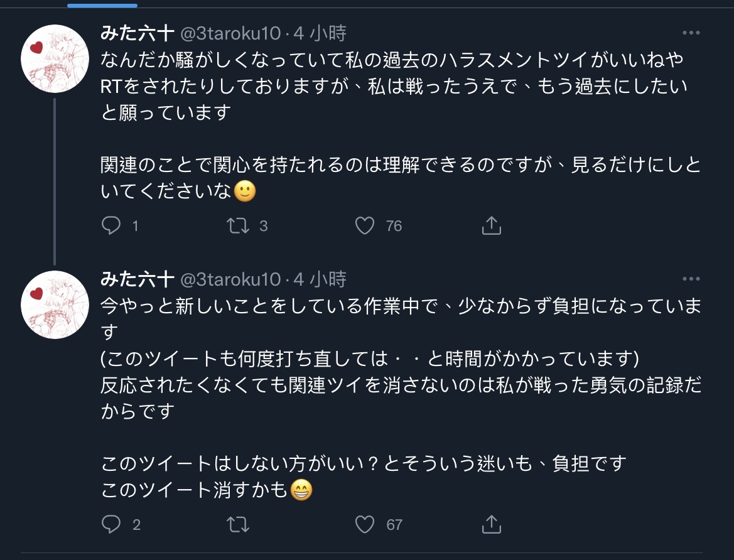The height and width of the screenshot is (560, 734).
Task: Open みた六十 display name on first tweet
Action: pos(138,33)
